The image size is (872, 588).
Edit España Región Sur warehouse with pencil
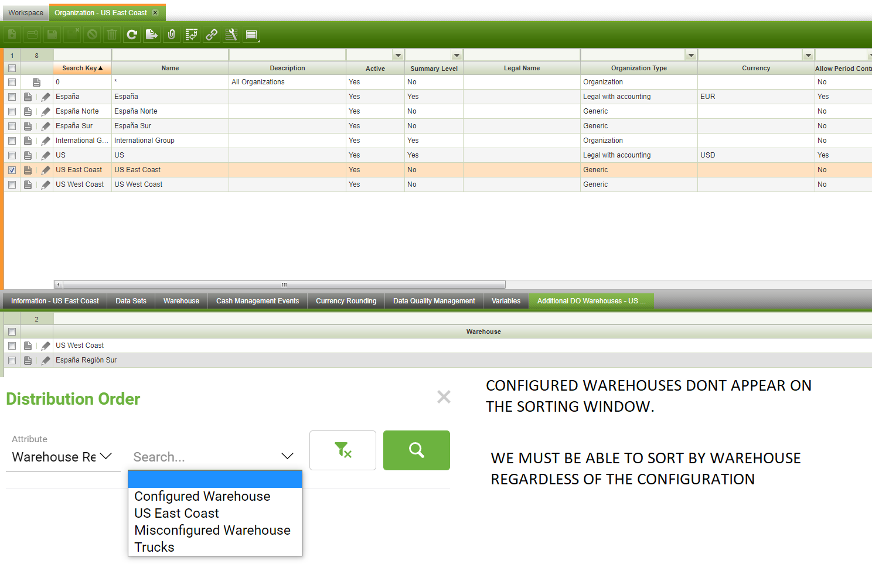[46, 360]
